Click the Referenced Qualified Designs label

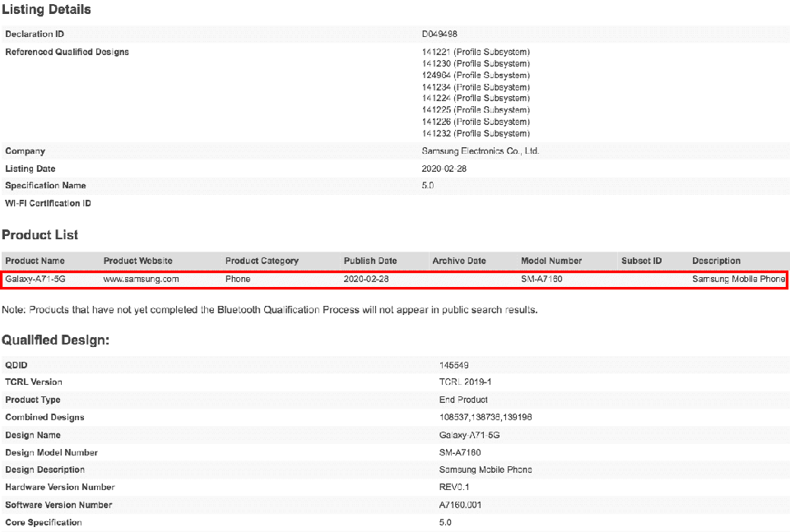coord(67,52)
